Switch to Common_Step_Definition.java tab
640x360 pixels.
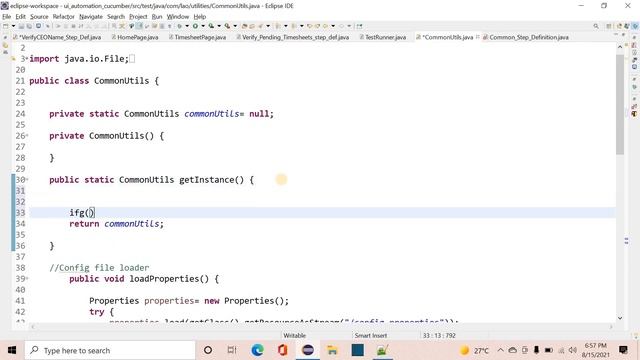coord(526,37)
